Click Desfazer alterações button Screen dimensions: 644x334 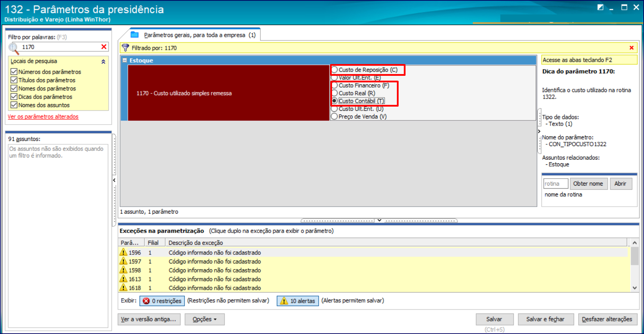point(607,319)
